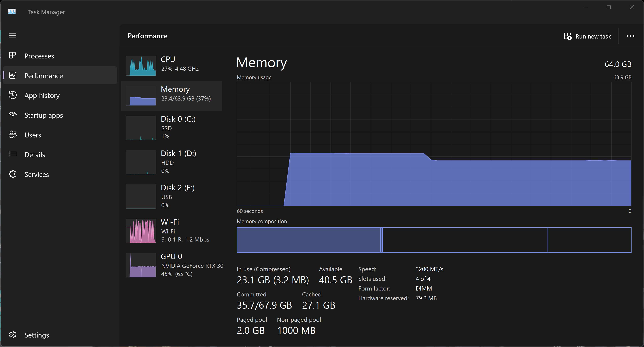Click the Processes sidebar icon
644x347 pixels.
12,55
